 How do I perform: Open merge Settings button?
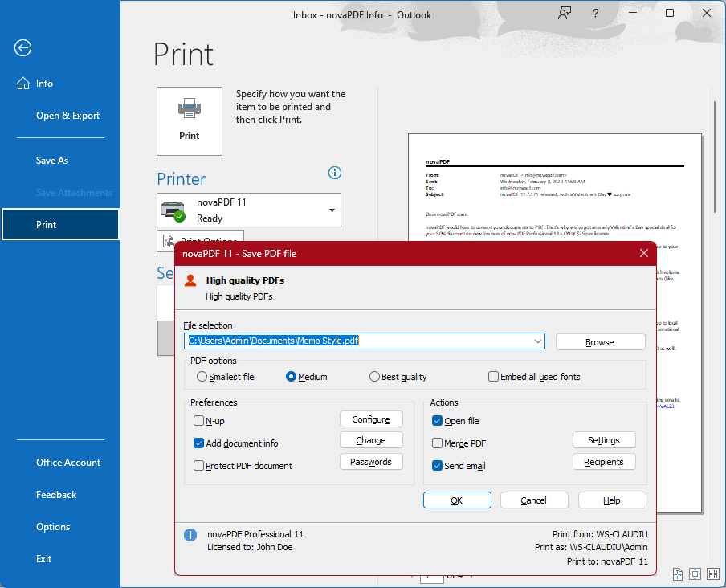coord(604,440)
